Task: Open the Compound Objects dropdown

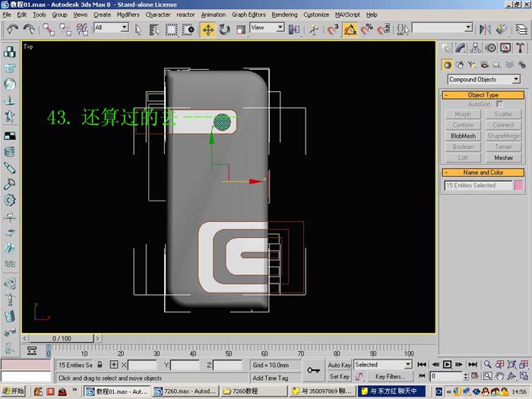Action: pyautogui.click(x=484, y=79)
